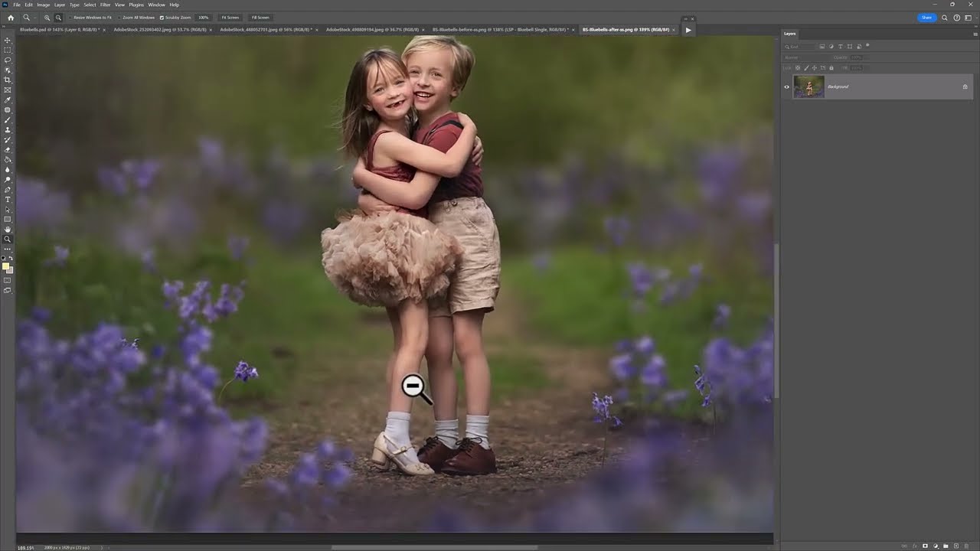
Task: Select the Pen tool
Action: pyautogui.click(x=8, y=189)
